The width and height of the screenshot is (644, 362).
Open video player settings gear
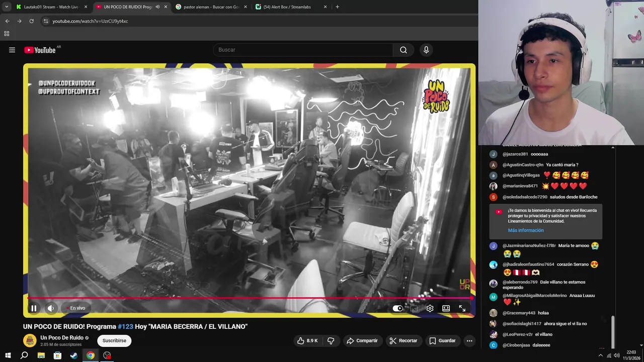coord(430,308)
